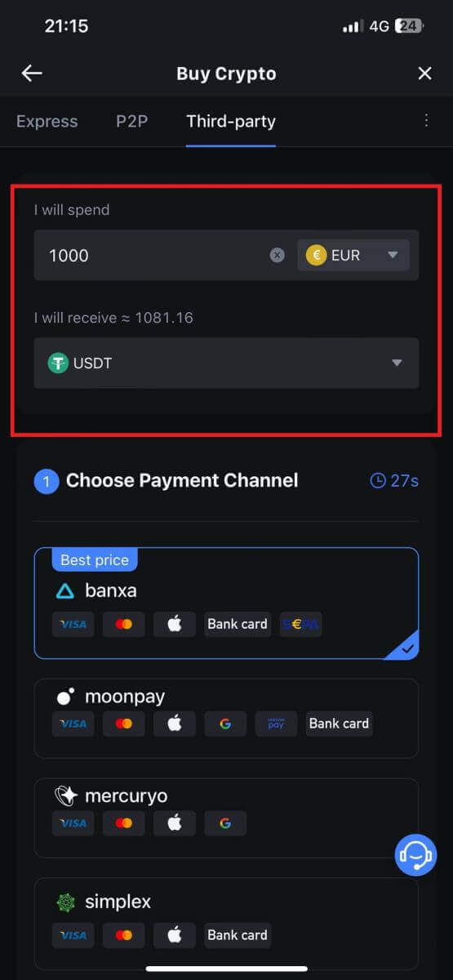Select the moonpay payment channel
This screenshot has height=980, width=453.
click(x=226, y=719)
